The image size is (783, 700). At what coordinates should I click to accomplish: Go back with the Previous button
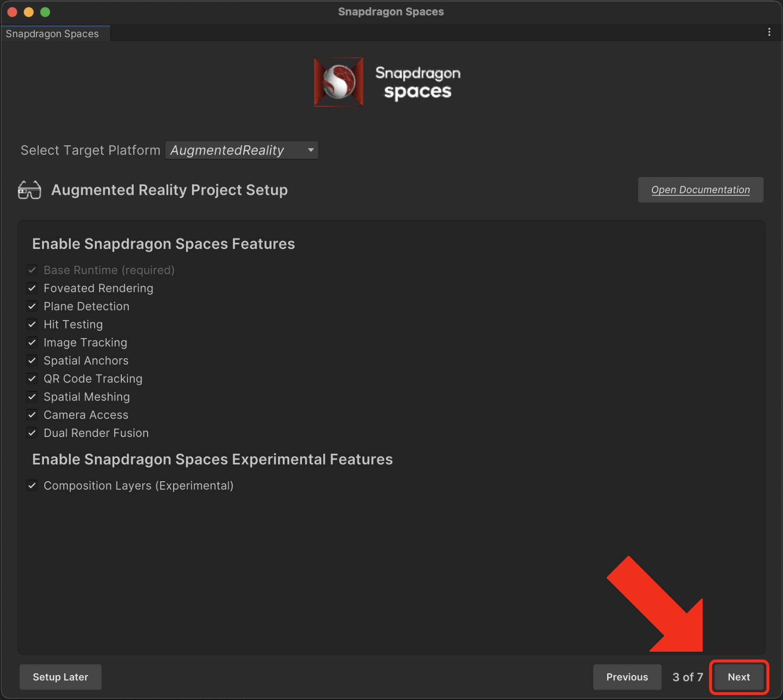click(627, 677)
